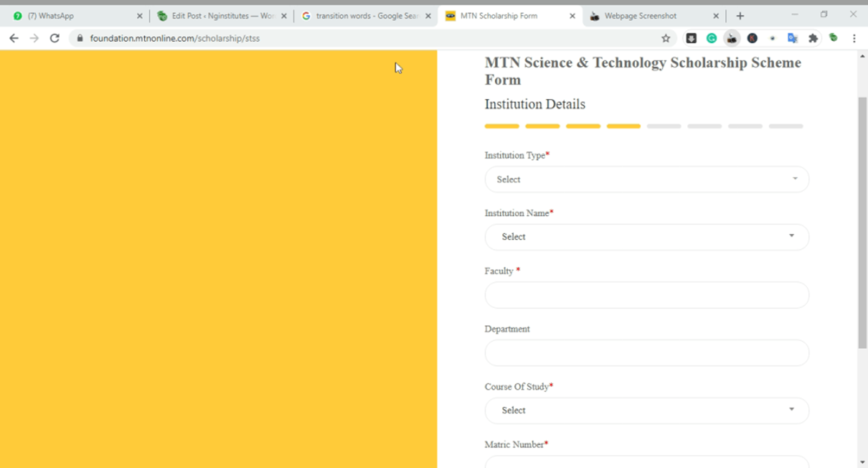
Task: Open the Institution Name dropdown
Action: point(647,237)
